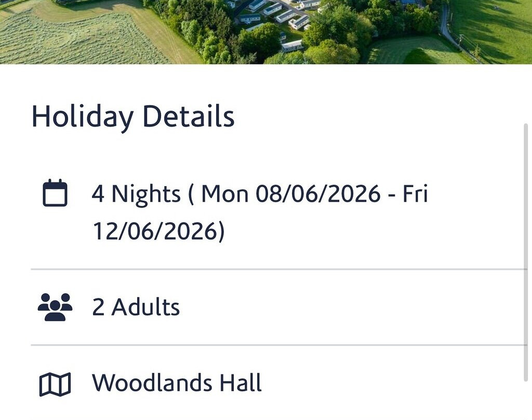
Task: Click the Holiday Details heading
Action: (x=133, y=116)
